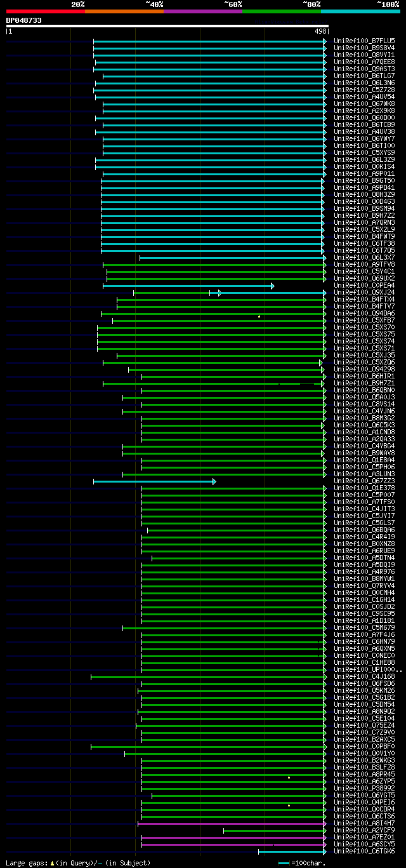Click the UniRef100_B8MYW1 label
The image size is (406, 868).
(364, 579)
